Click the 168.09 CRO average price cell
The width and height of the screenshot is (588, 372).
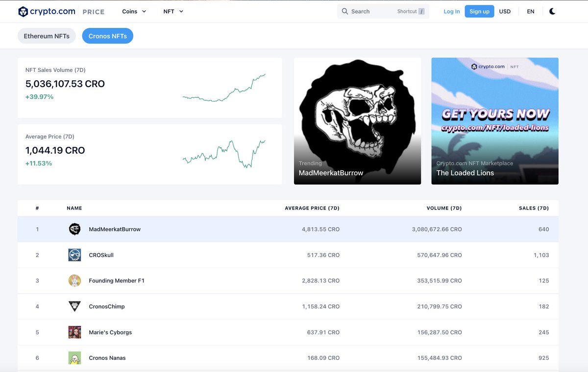point(324,358)
